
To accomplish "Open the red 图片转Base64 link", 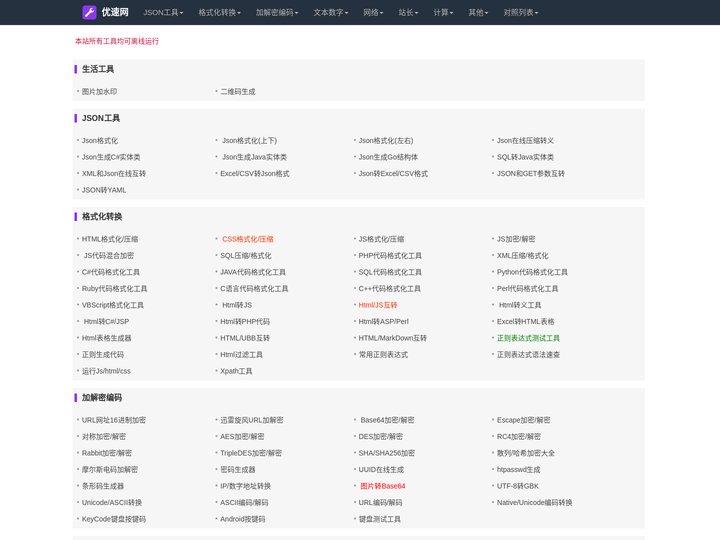I will coord(383,486).
